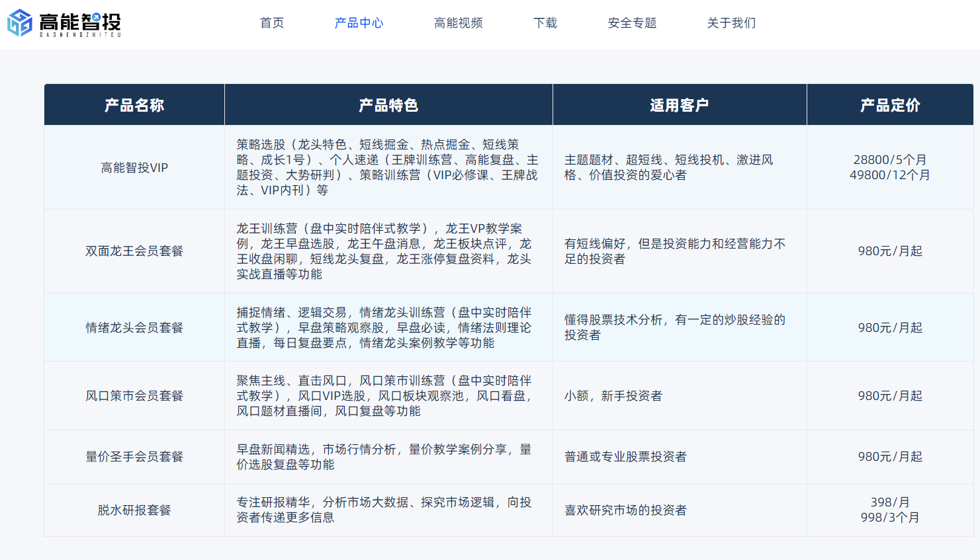This screenshot has width=980, height=560.
Task: Click the 主题题材、超短线 target customer cell
Action: coord(680,167)
